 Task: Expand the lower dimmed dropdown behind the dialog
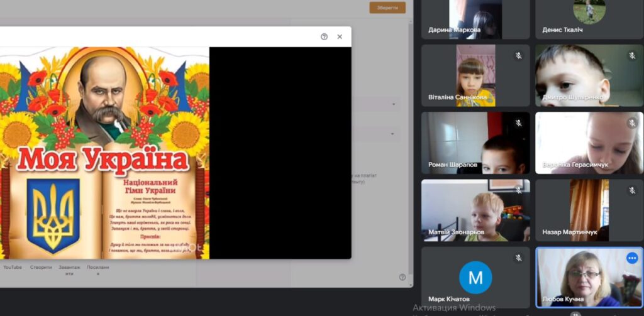392,134
